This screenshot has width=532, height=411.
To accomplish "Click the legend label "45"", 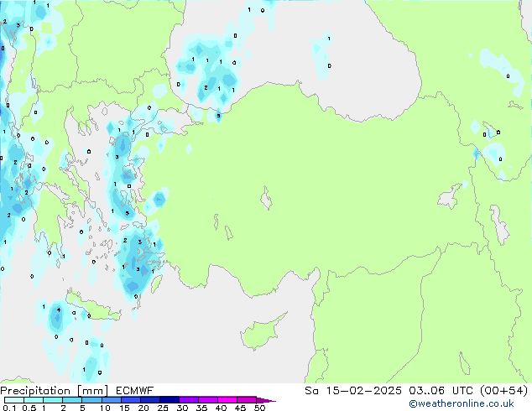I will coord(240,408).
